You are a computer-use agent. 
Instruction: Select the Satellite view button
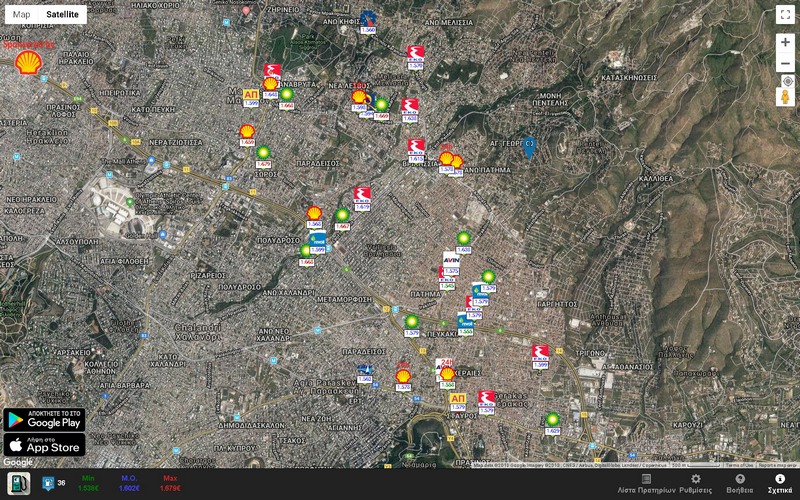(x=62, y=14)
